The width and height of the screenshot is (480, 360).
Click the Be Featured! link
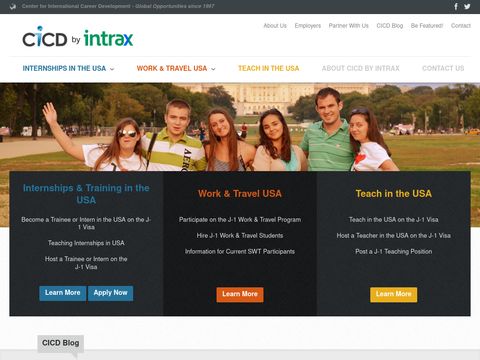[427, 26]
